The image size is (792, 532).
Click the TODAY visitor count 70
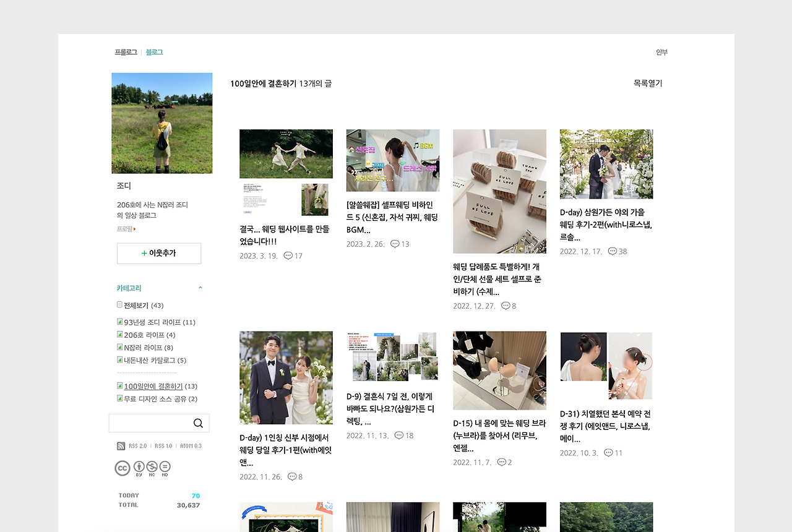click(x=196, y=496)
